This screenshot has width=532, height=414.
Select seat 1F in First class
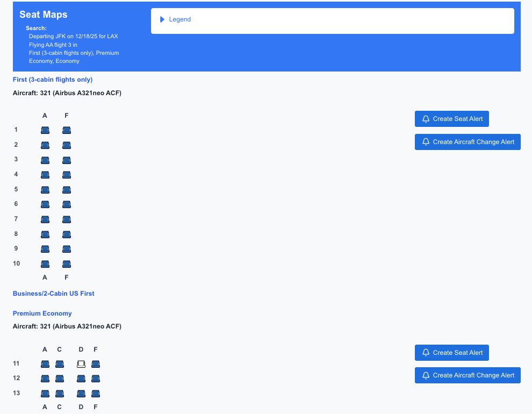click(x=67, y=130)
